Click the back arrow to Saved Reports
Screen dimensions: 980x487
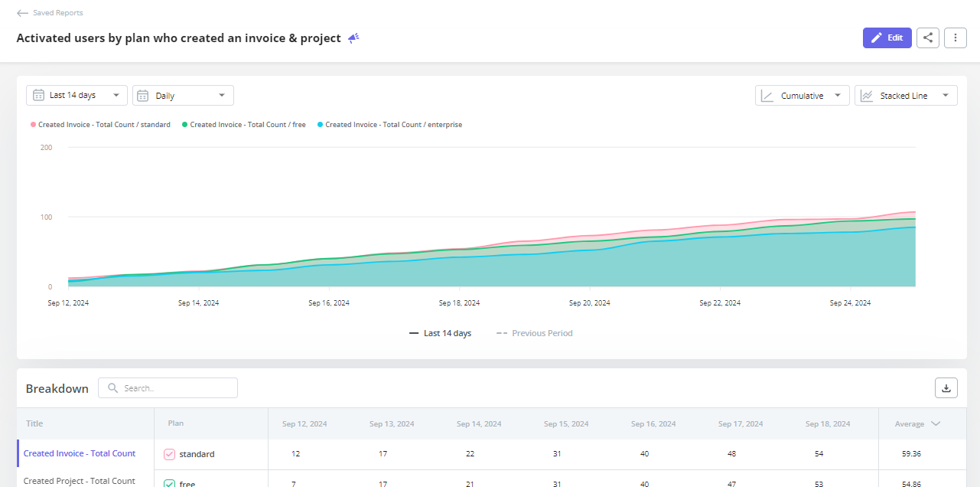pyautogui.click(x=22, y=13)
